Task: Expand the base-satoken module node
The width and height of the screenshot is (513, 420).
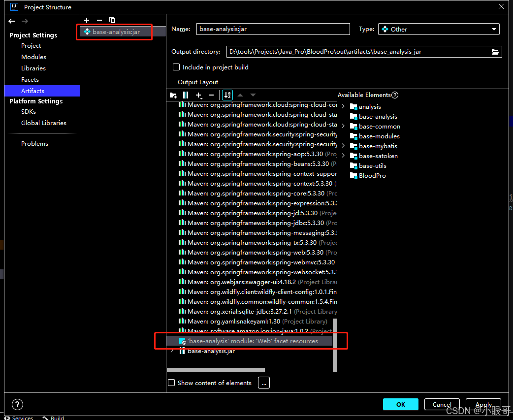Action: coord(343,156)
